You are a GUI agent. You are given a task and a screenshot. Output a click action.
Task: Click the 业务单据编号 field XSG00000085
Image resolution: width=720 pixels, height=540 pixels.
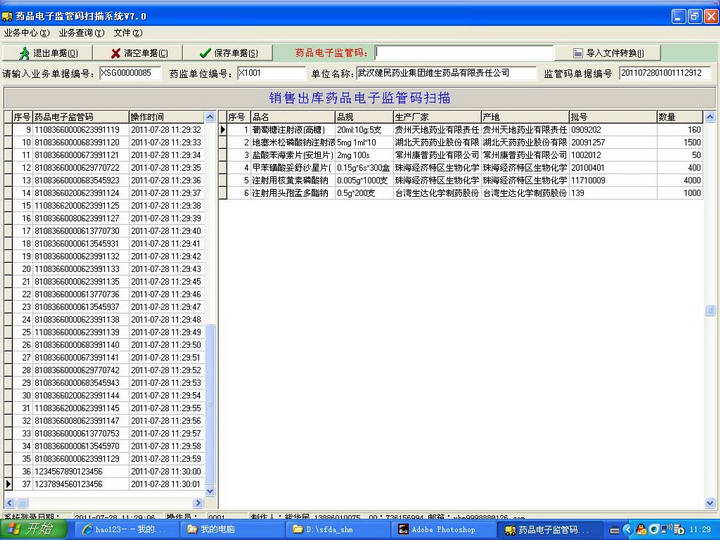pos(130,73)
